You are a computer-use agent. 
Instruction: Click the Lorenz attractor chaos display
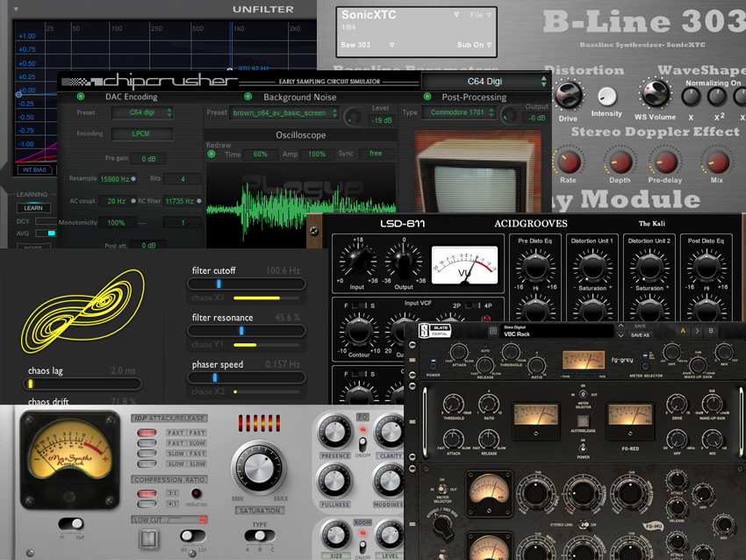click(x=82, y=312)
